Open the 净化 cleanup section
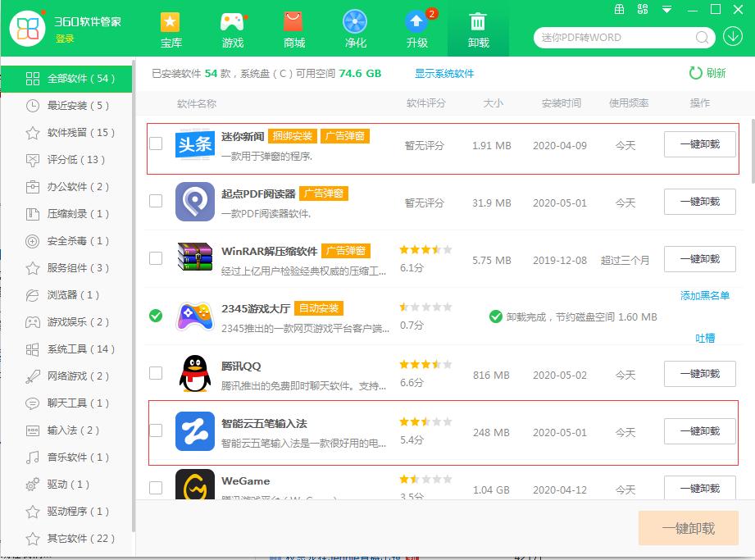755x560 pixels. click(x=355, y=29)
